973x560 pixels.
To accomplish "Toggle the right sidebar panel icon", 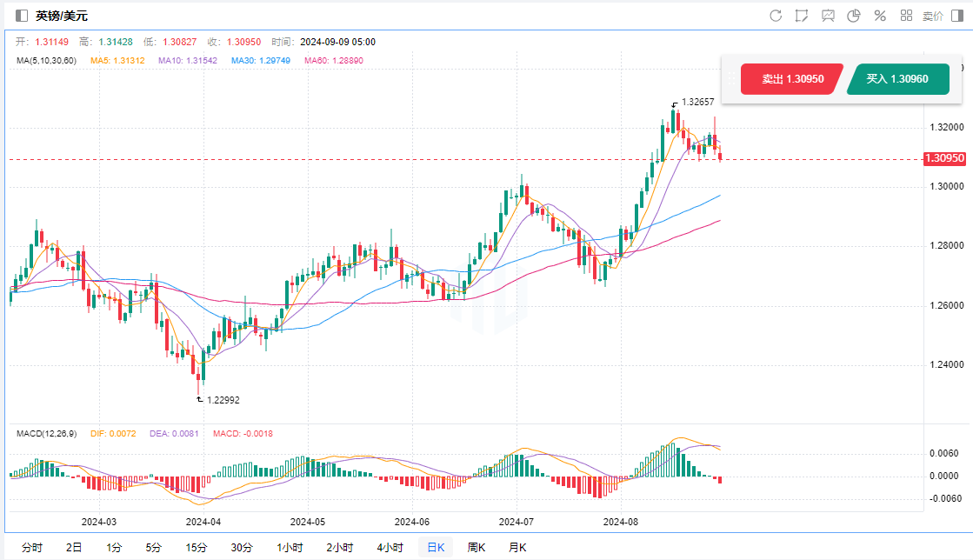I will click(x=957, y=16).
